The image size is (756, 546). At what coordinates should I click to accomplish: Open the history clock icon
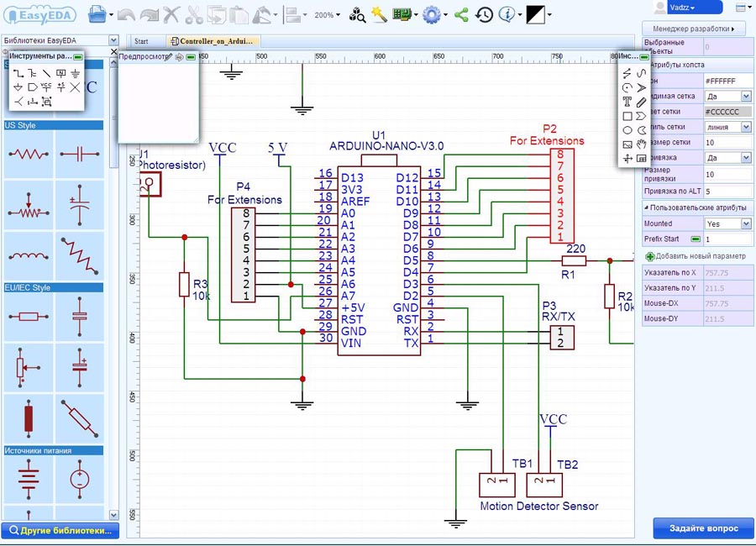coord(484,15)
